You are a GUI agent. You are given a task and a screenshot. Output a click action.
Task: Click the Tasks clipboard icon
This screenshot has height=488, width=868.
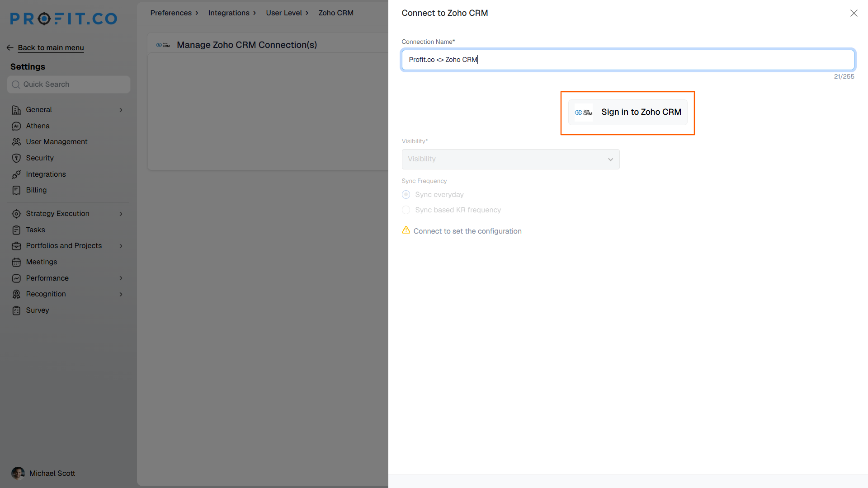point(16,230)
